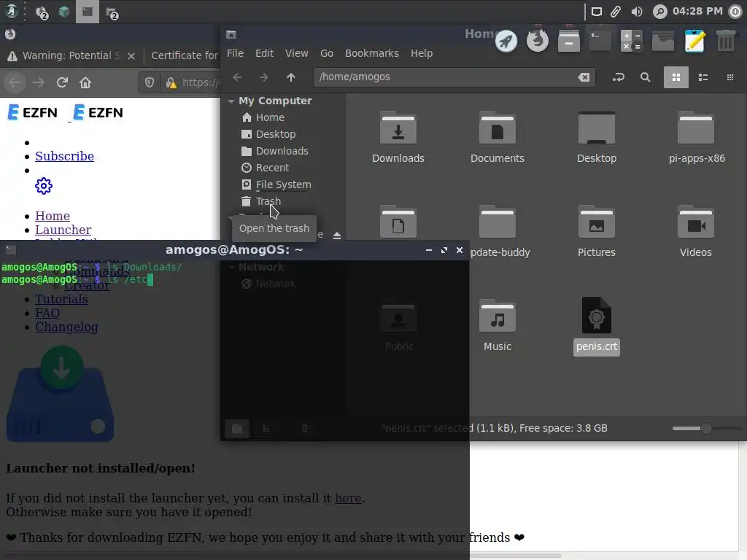
Task: Launch Firefox from the top dock
Action: 538,41
